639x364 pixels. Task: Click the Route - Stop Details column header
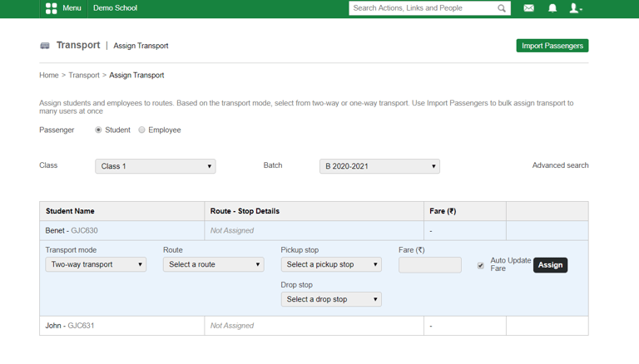[245, 211]
